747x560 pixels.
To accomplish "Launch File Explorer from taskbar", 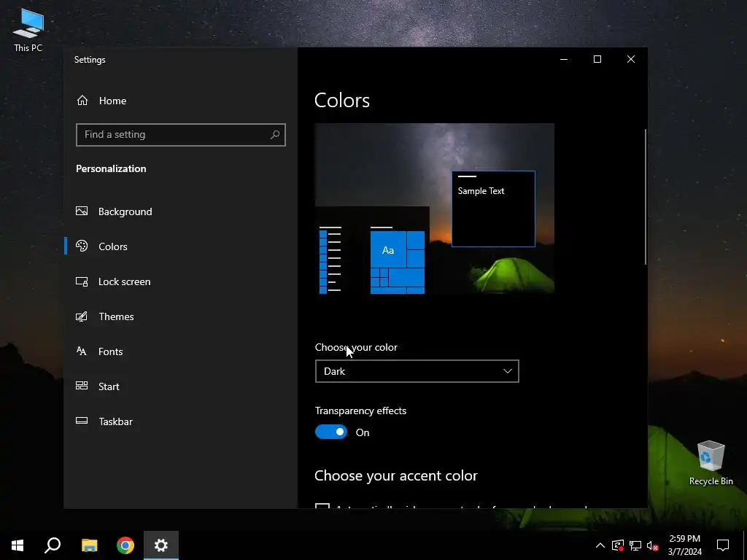I will (89, 545).
